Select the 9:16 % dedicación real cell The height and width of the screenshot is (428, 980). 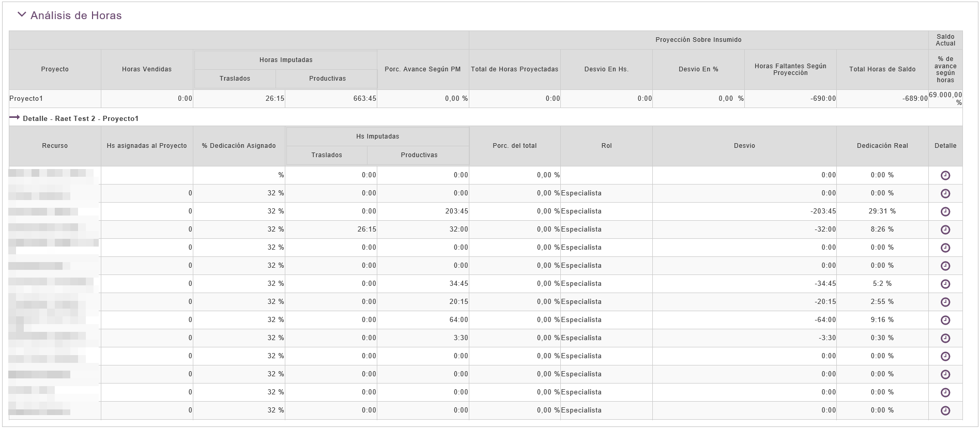pos(882,320)
